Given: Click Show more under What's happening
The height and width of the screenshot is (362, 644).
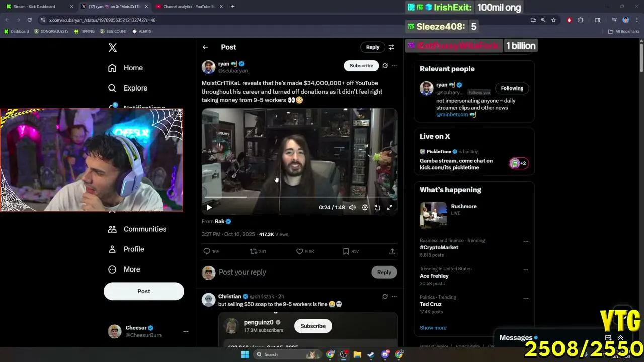Looking at the screenshot, I should pyautogui.click(x=433, y=328).
